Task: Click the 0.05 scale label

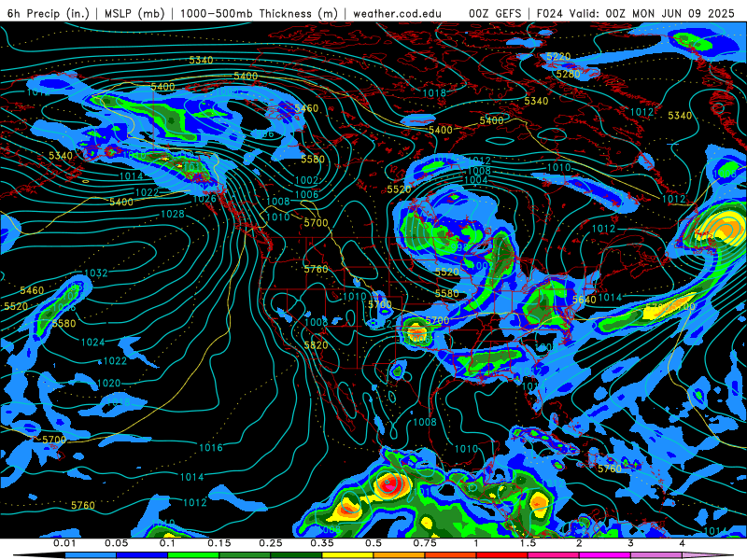Action: (x=116, y=543)
